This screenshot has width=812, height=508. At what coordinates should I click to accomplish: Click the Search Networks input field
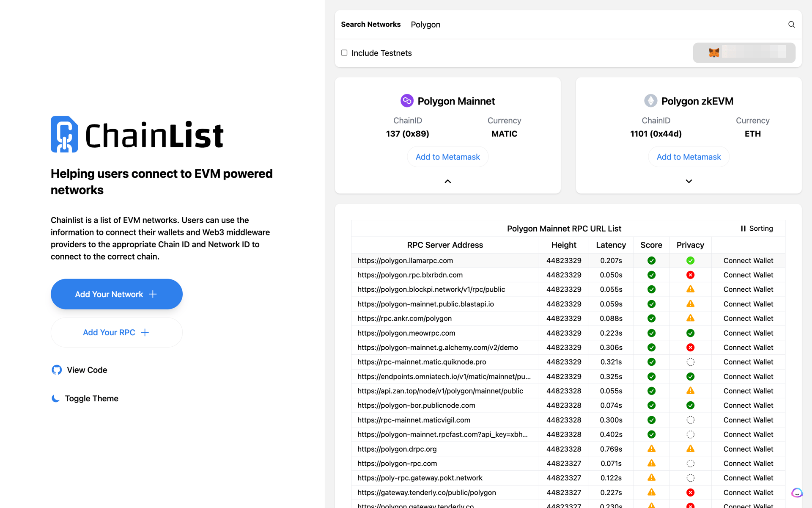click(x=596, y=25)
